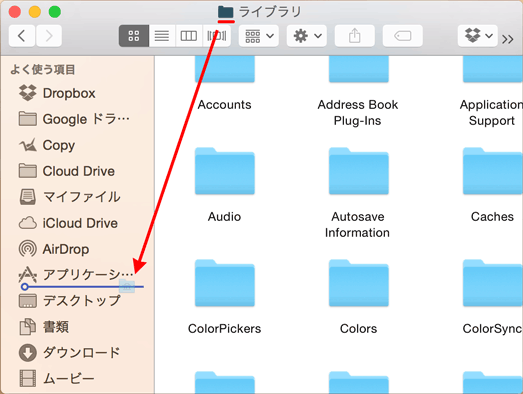Open the arrange items dropdown

coord(259,36)
